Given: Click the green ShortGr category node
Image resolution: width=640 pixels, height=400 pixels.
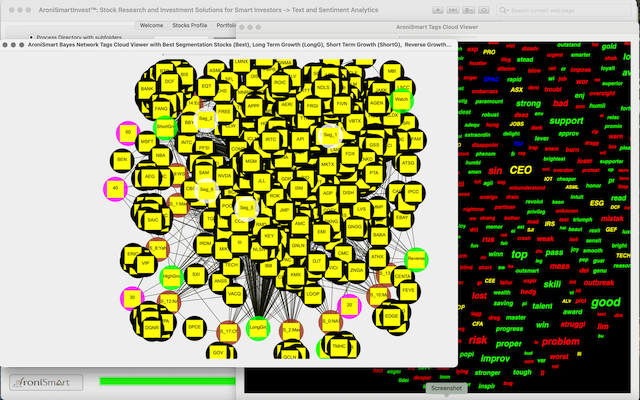Looking at the screenshot, I should (x=165, y=127).
